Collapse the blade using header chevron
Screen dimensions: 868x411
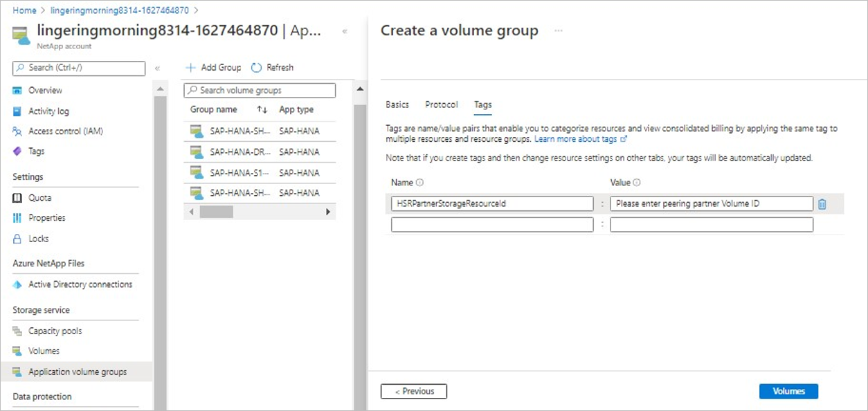(345, 31)
